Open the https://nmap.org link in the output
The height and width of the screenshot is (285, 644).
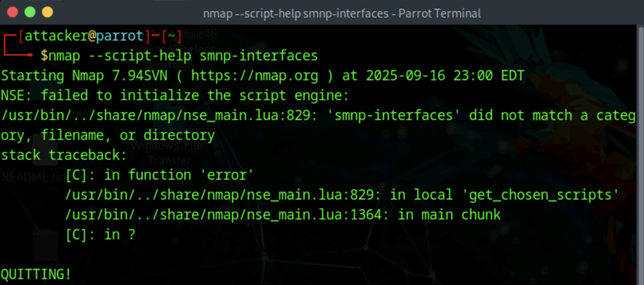tap(254, 76)
